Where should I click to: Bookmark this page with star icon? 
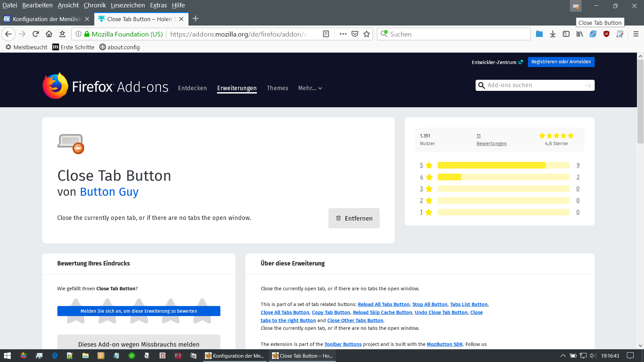[x=367, y=34]
